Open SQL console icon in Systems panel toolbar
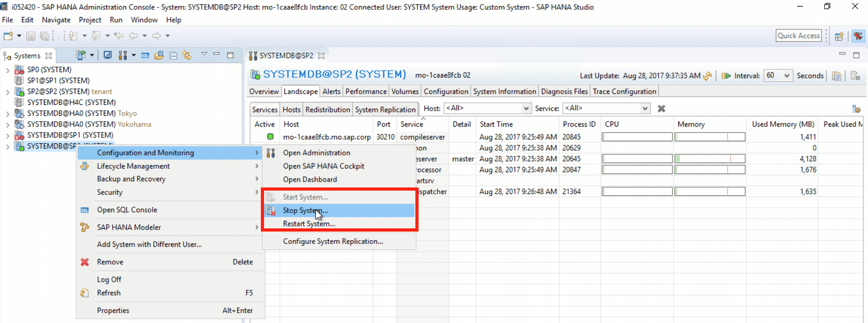The image size is (868, 323). tap(145, 56)
